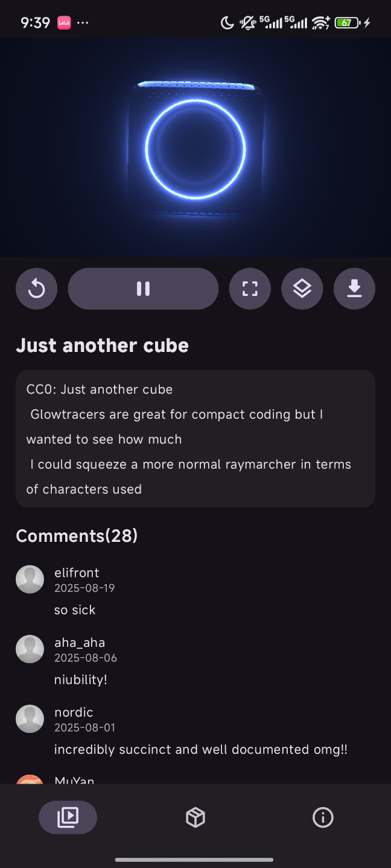Tap the Comments(28) heading
The width and height of the screenshot is (391, 868).
(x=77, y=536)
